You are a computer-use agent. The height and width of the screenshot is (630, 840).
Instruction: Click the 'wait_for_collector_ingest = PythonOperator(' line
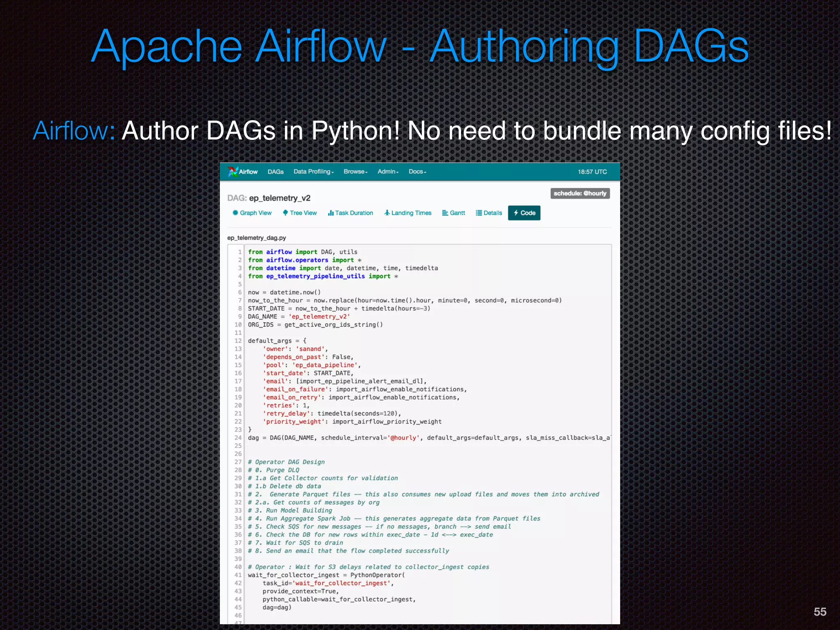[326, 575]
